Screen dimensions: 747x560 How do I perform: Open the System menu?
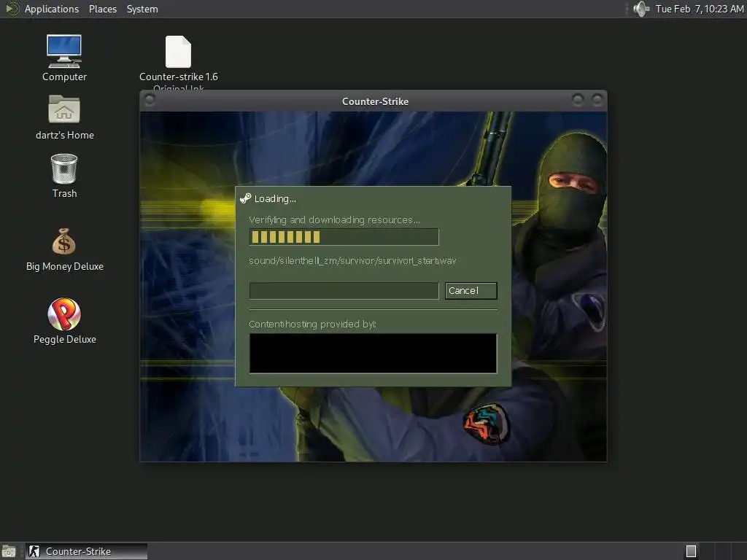point(142,9)
